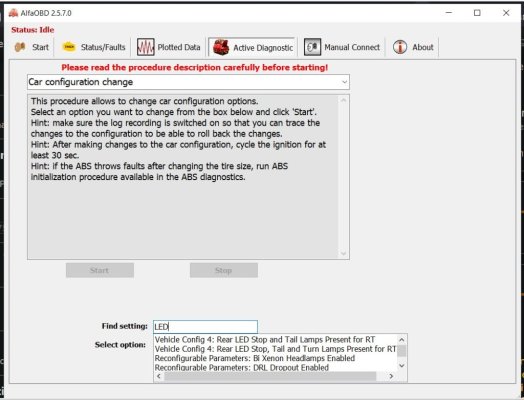Click option list scroll down arrow

tap(402, 366)
